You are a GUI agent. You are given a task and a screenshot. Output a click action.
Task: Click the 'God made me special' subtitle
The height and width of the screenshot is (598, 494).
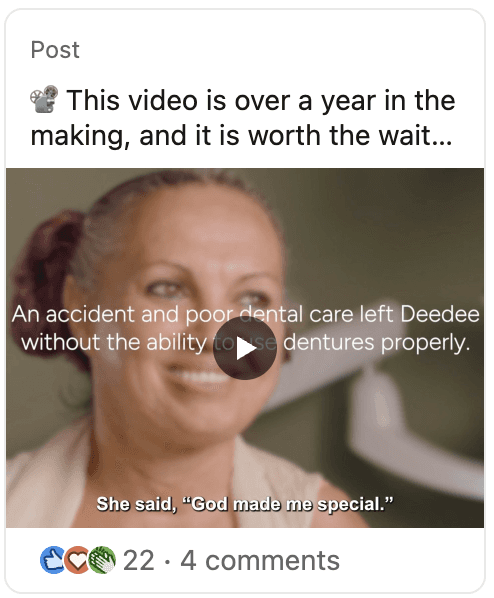[245, 504]
